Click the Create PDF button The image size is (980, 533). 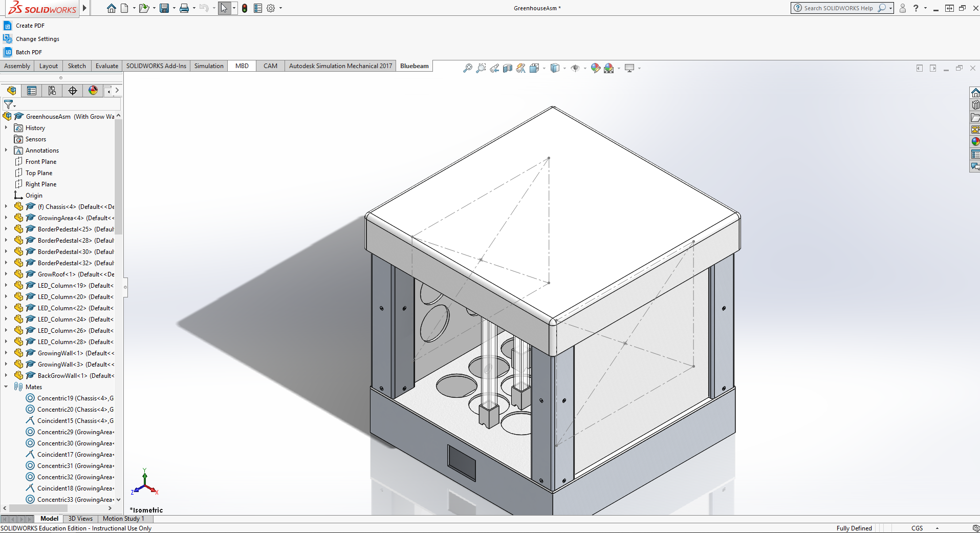(24, 26)
